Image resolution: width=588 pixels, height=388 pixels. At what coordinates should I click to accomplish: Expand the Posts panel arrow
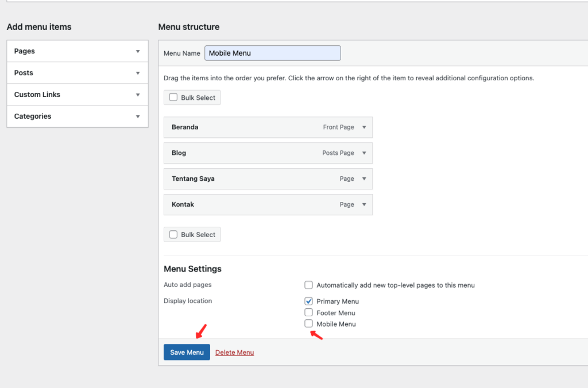[x=138, y=73]
